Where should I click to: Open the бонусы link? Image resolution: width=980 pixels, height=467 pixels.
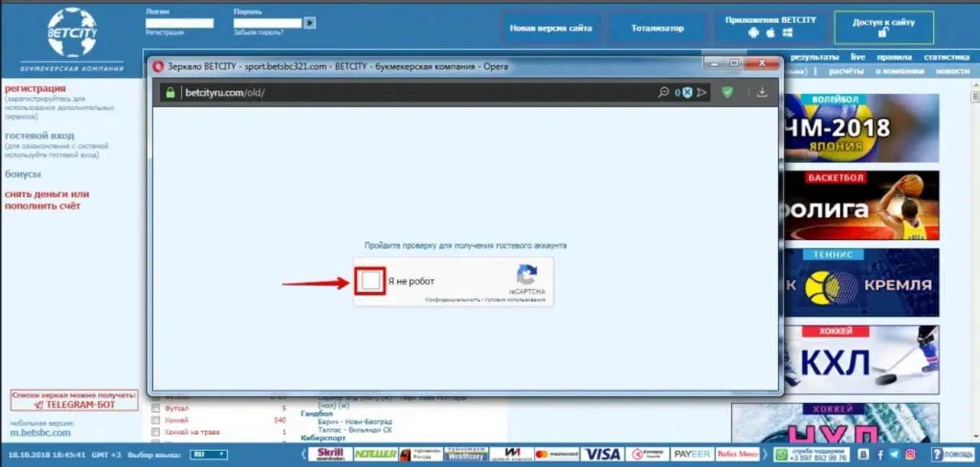click(23, 174)
